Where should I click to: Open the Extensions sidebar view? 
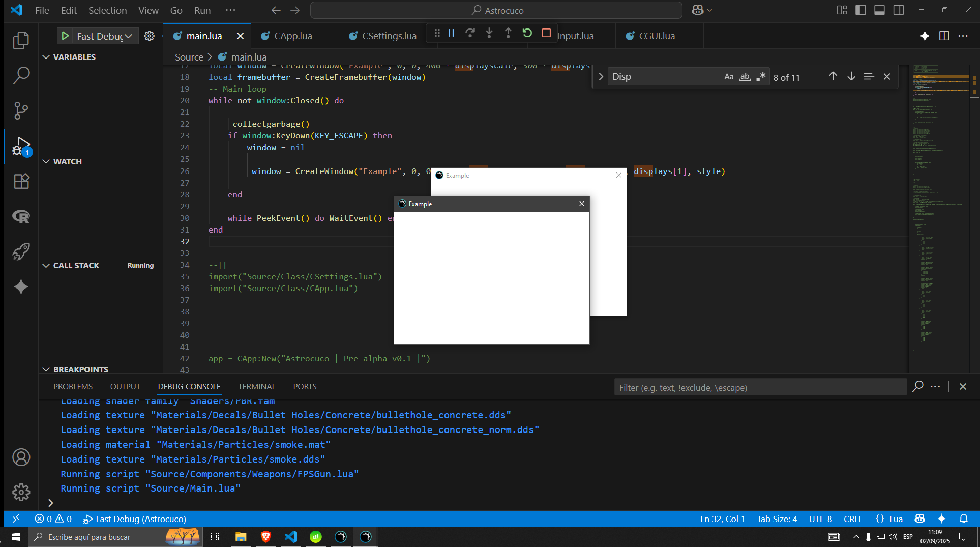(21, 181)
